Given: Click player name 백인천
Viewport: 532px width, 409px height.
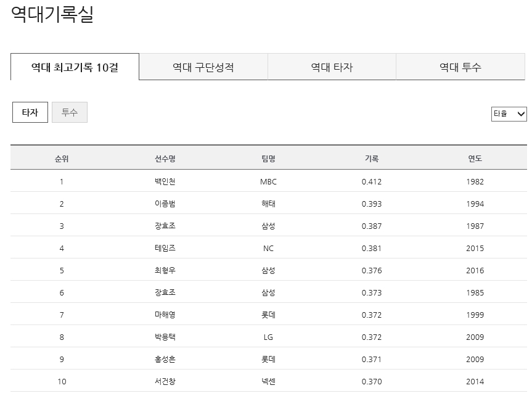Looking at the screenshot, I should (165, 181).
